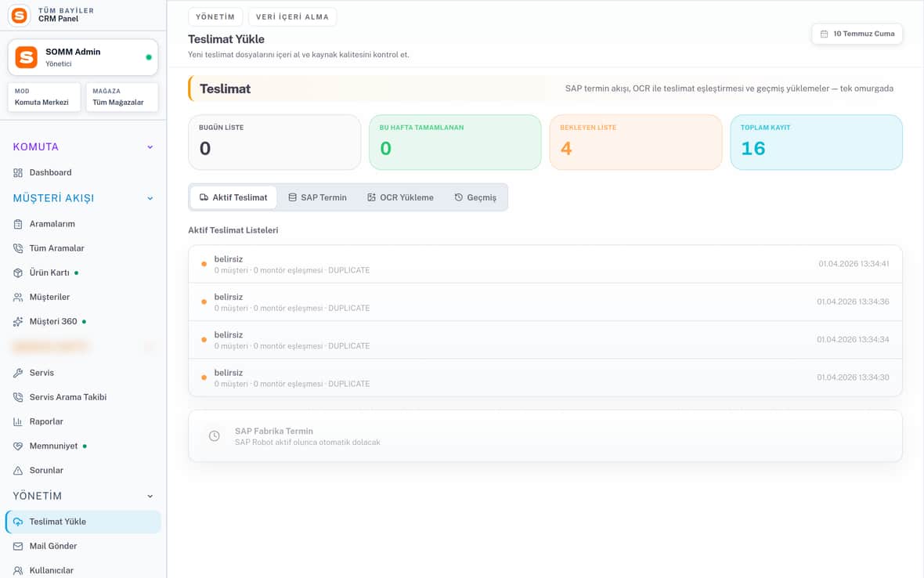
Task: Click the VERİ İÇERİ ALMA button
Action: (292, 17)
